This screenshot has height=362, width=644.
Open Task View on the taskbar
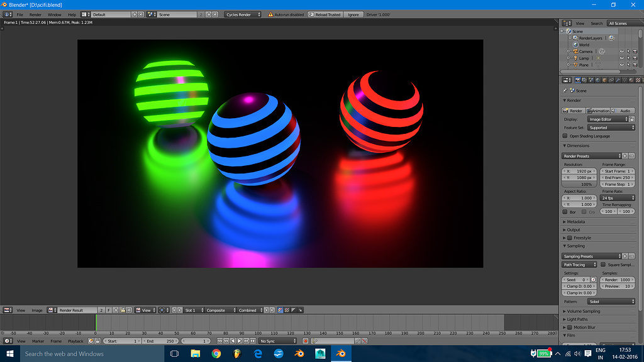pos(174,353)
